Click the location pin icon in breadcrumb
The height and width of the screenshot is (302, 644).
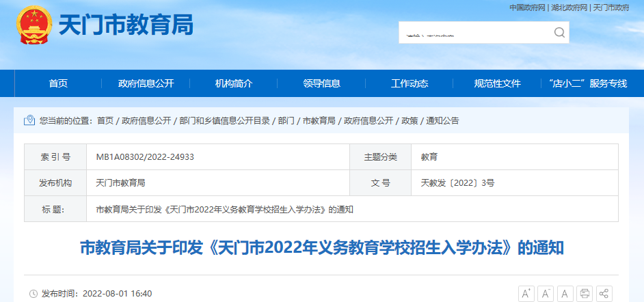29,120
